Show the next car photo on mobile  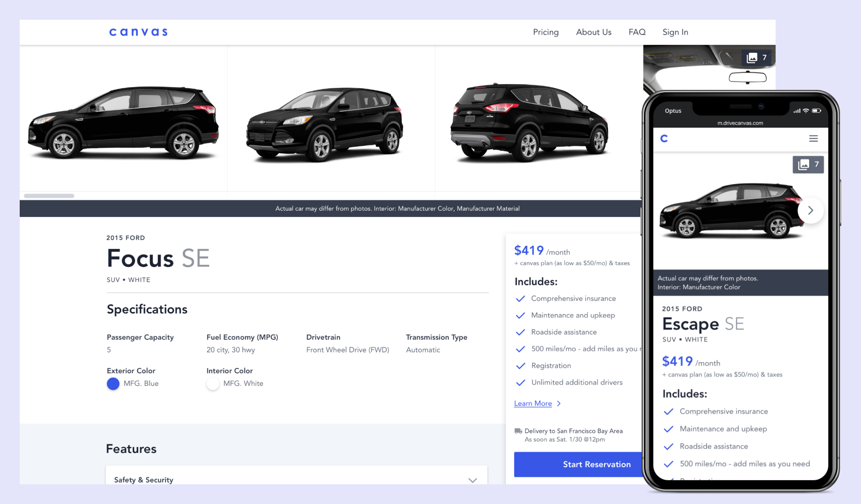click(810, 210)
